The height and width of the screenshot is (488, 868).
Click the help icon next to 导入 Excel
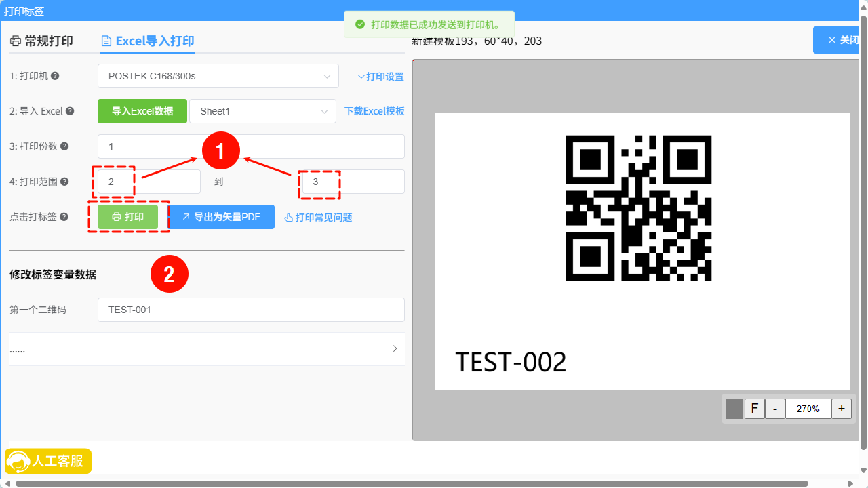tap(69, 111)
